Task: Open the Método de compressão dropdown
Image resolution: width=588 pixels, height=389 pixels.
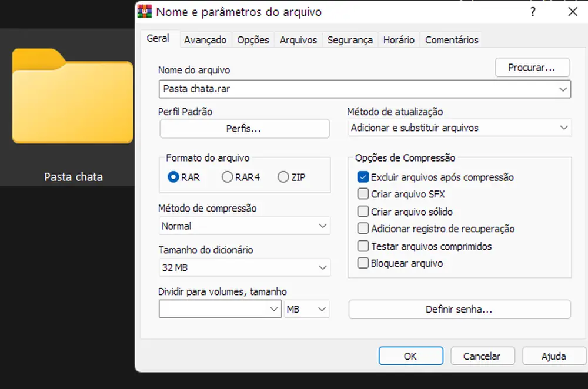Action: tap(322, 226)
